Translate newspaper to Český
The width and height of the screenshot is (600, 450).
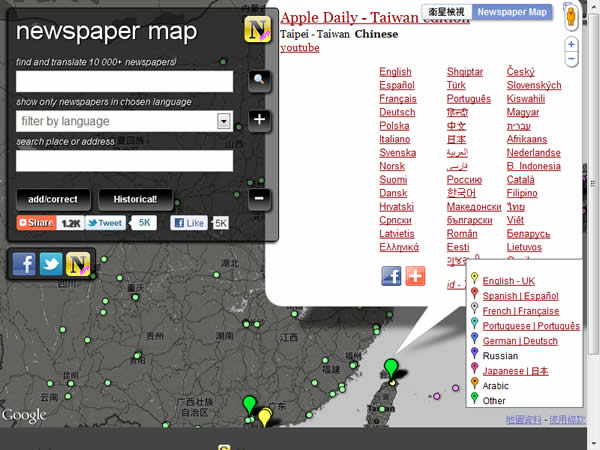pyautogui.click(x=520, y=72)
